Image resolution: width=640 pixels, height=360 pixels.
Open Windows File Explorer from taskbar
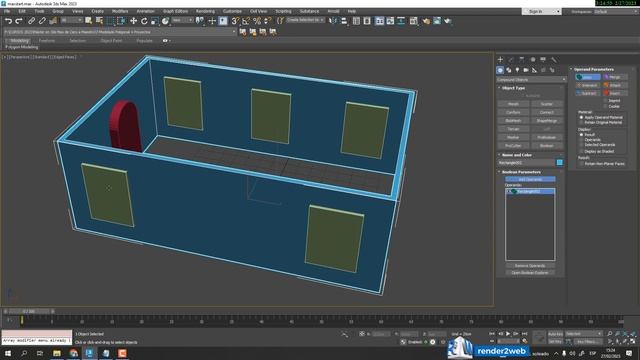57,353
